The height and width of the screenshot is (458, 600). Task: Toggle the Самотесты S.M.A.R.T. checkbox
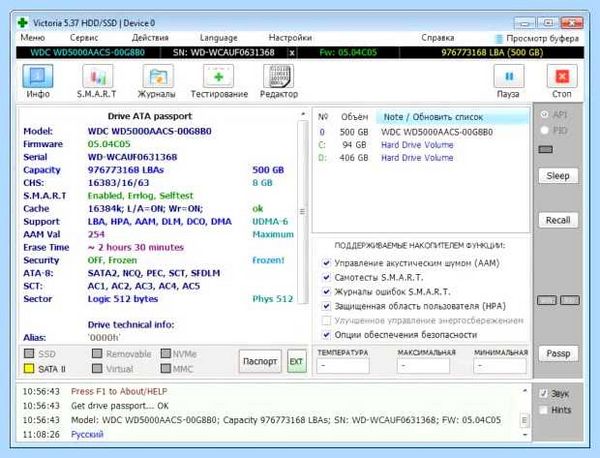click(x=326, y=277)
